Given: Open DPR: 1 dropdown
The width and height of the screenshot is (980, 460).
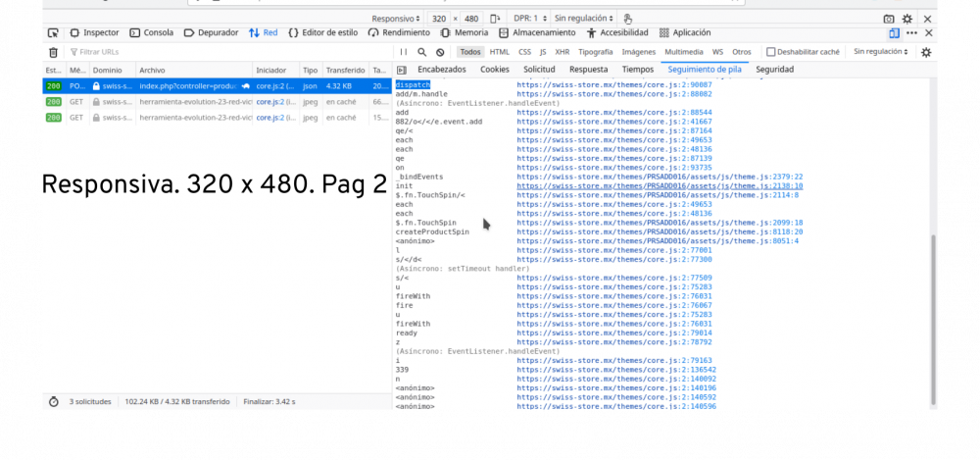Looking at the screenshot, I should [530, 19].
